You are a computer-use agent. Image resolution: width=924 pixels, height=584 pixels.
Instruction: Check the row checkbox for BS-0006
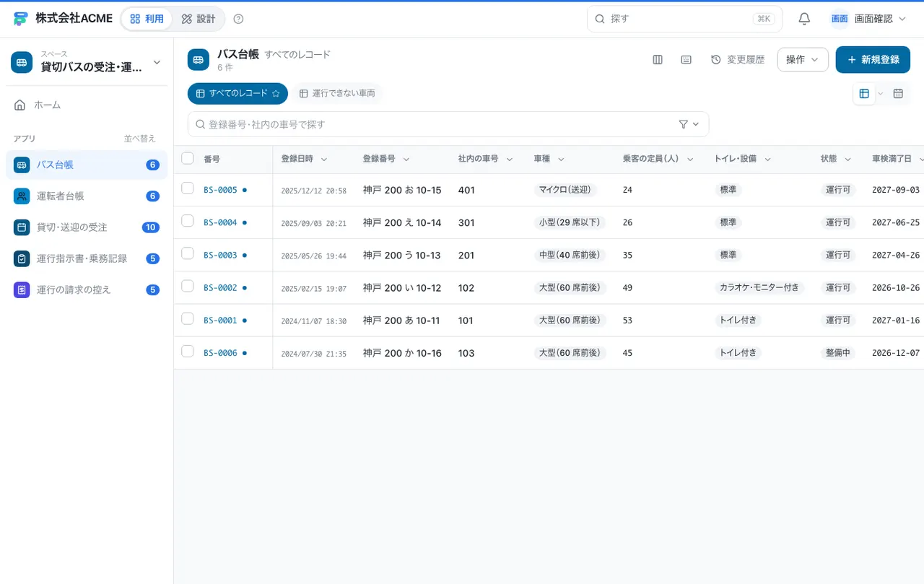188,352
